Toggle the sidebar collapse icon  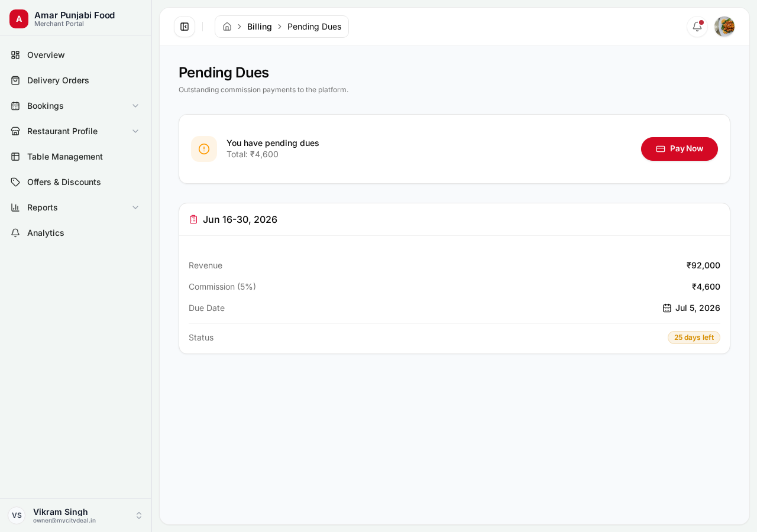185,27
